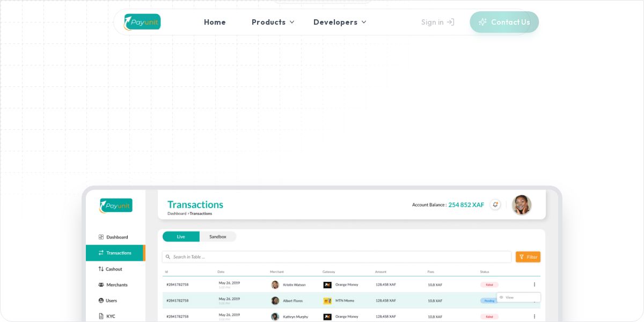This screenshot has width=644, height=322.
Task: Click Albert Flores's avatar
Action: [275, 301]
